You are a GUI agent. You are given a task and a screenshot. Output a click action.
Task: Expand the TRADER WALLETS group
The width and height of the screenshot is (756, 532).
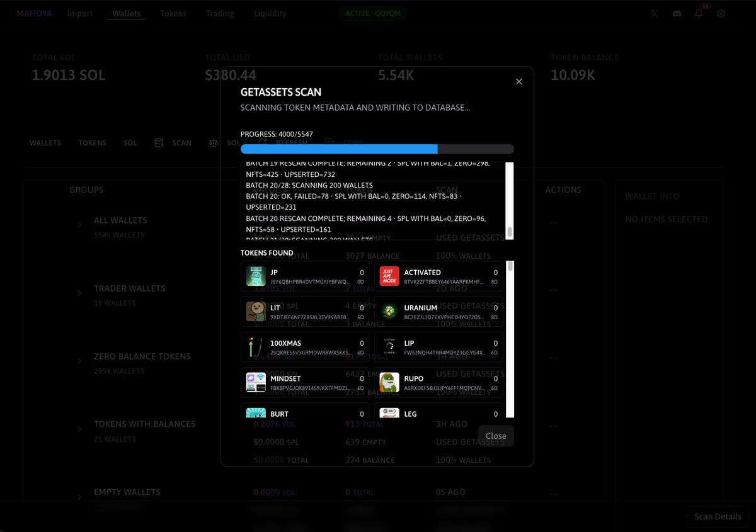coord(79,293)
